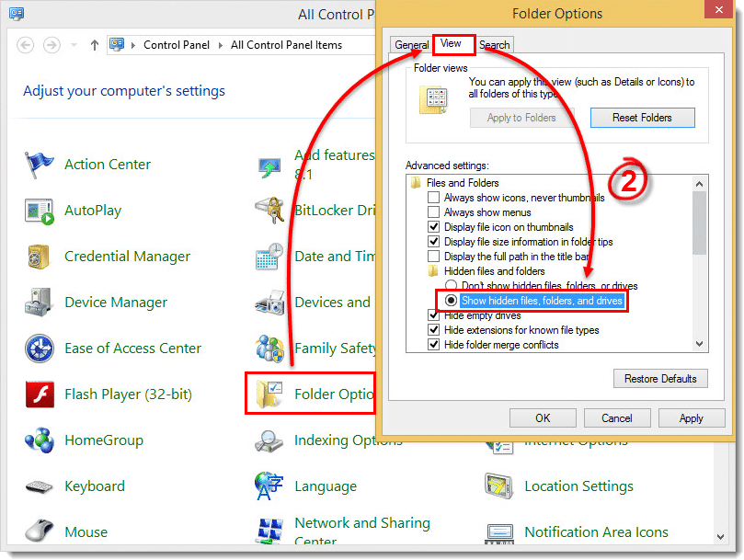Expand the breadcrumb arrow before Control Panel

coord(133,46)
